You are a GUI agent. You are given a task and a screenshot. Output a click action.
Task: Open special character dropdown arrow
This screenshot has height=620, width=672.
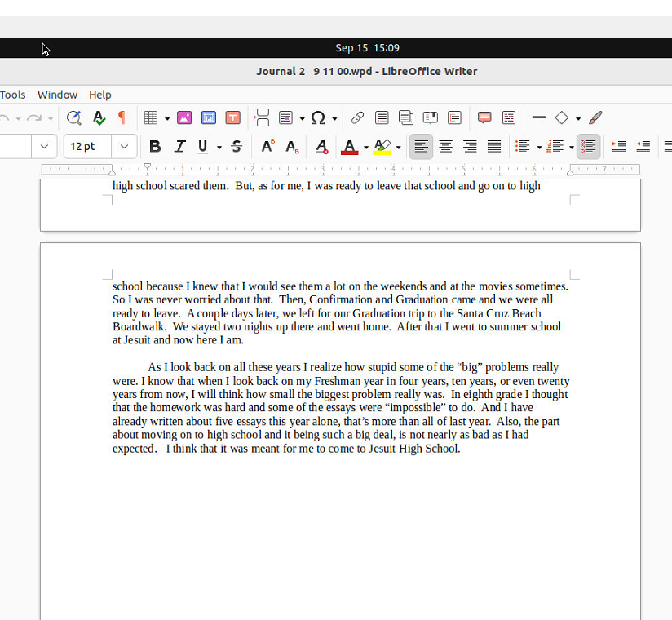334,118
